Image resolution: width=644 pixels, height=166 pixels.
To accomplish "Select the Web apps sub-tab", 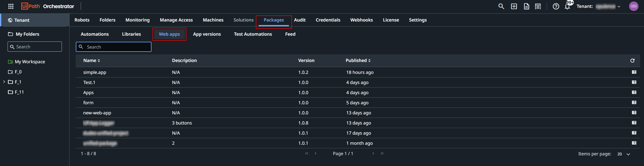I will [169, 34].
